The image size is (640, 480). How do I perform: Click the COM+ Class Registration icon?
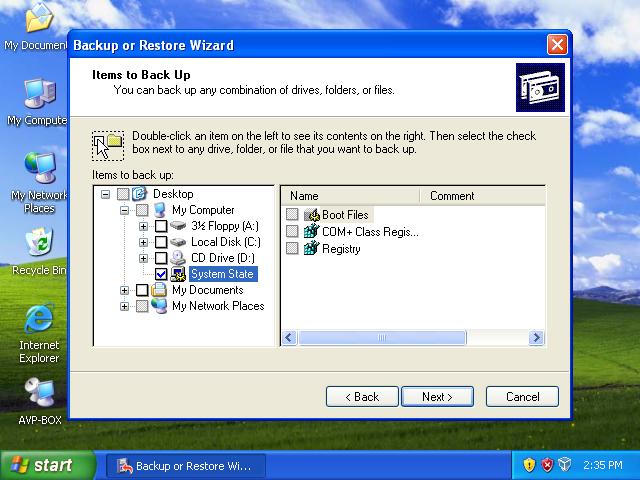(312, 231)
